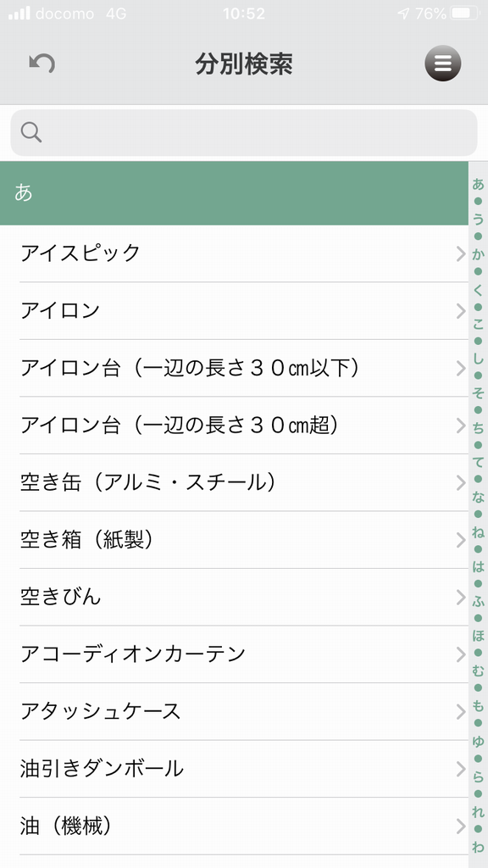The image size is (488, 868).
Task: Select the 空きびん item
Action: tap(234, 598)
